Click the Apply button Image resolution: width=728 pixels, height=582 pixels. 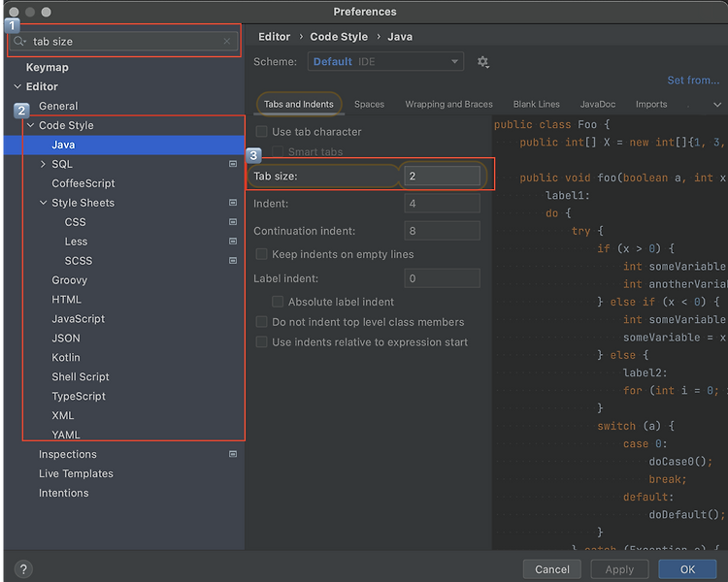pyautogui.click(x=619, y=569)
